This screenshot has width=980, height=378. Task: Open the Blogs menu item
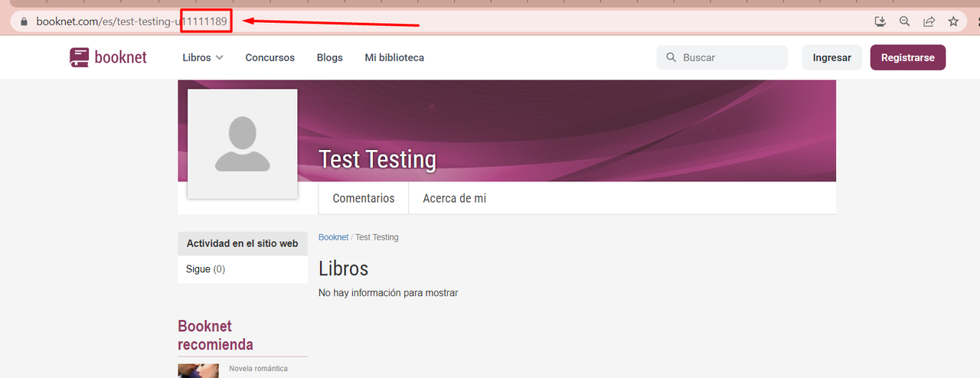tap(330, 57)
